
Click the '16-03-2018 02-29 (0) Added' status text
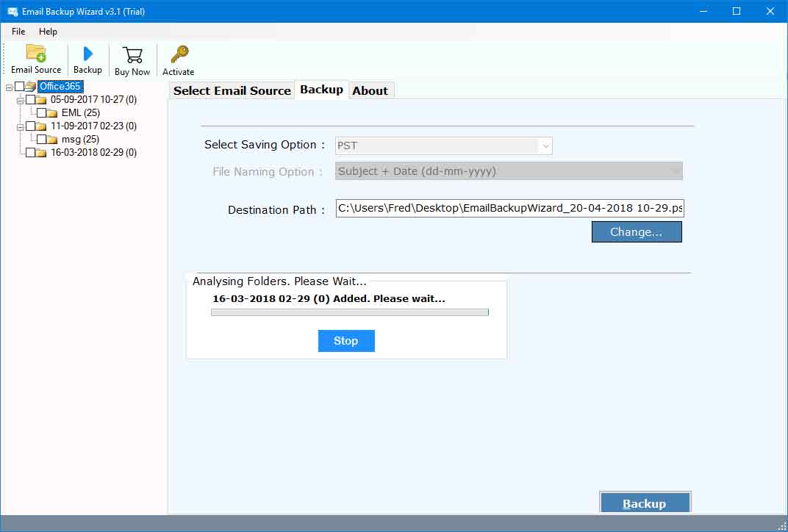point(329,299)
